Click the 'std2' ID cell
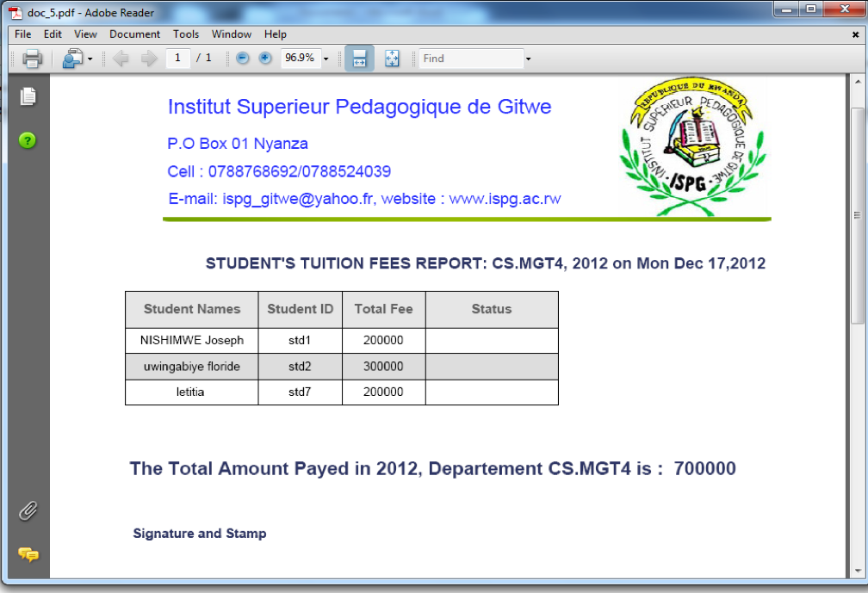868x593 pixels. (x=300, y=366)
